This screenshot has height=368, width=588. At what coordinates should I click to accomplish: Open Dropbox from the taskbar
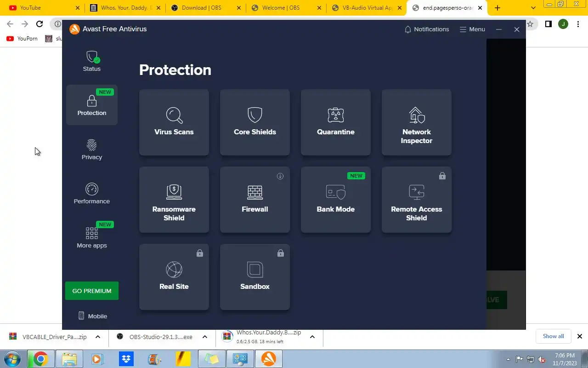tap(126, 359)
